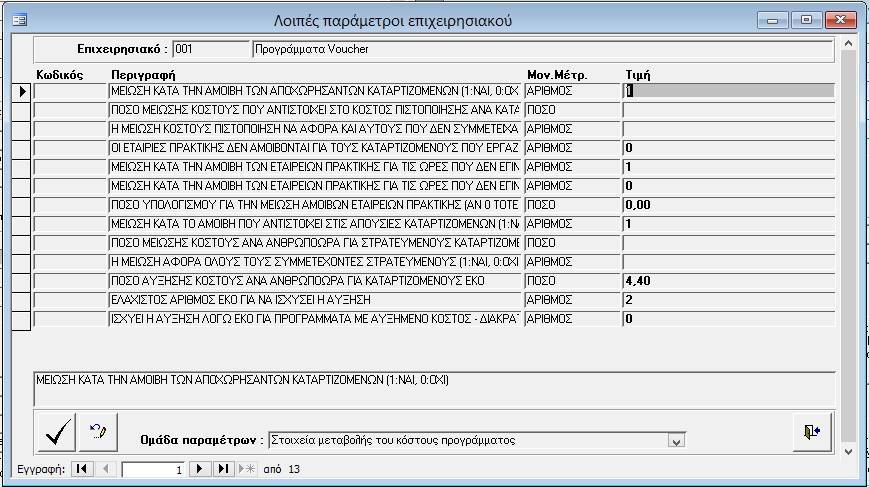This screenshot has height=487, width=869.
Task: Click the Προγράμματα Voucher text field
Action: (540, 48)
